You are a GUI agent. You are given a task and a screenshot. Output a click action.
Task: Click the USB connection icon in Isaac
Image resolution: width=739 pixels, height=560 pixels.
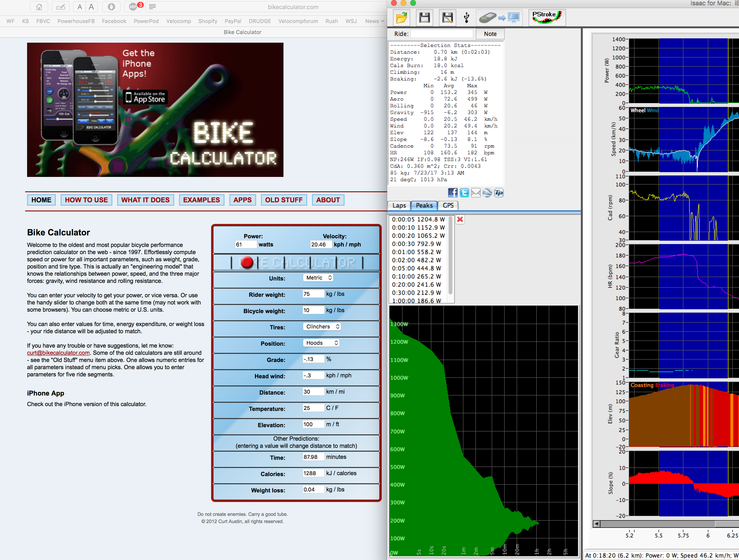[x=467, y=17]
